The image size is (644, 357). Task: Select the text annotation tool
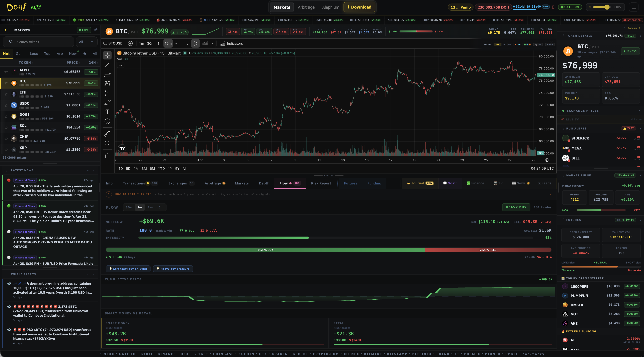click(107, 112)
